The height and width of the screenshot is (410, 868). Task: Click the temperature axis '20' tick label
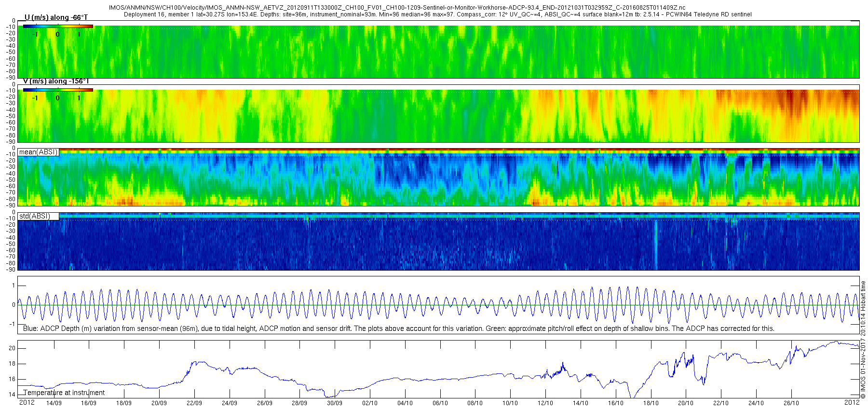[x=12, y=348]
